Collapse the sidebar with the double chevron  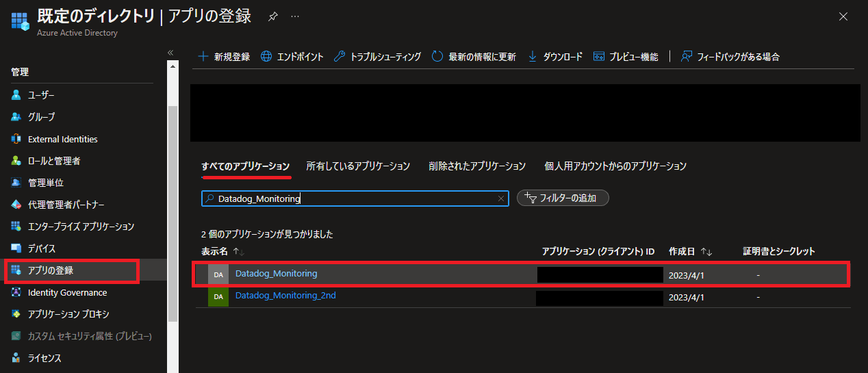170,53
